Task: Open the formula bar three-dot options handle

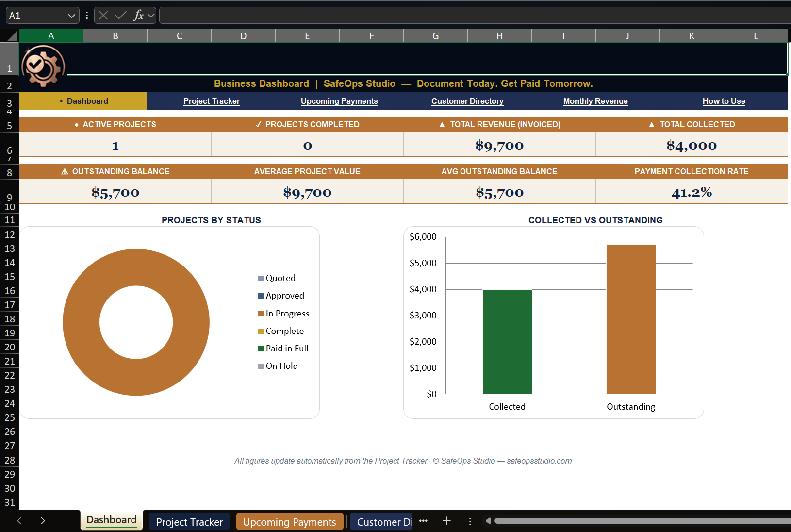Action: (87, 16)
